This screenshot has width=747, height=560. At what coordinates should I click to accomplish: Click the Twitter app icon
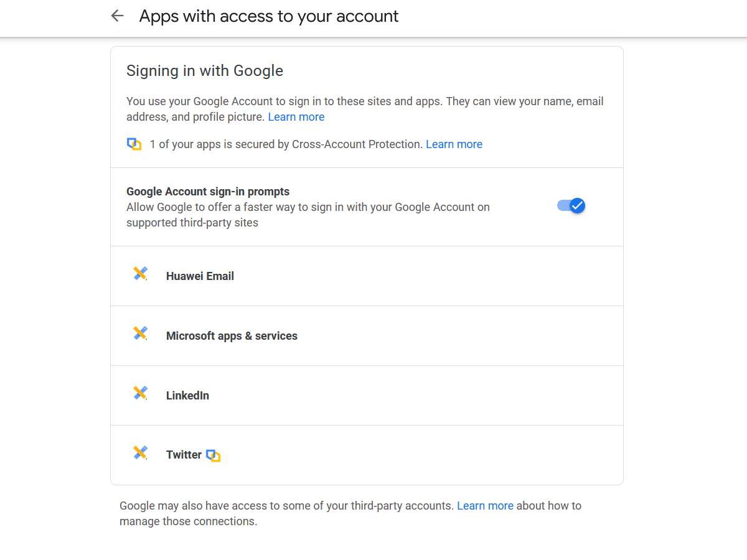[x=139, y=452]
